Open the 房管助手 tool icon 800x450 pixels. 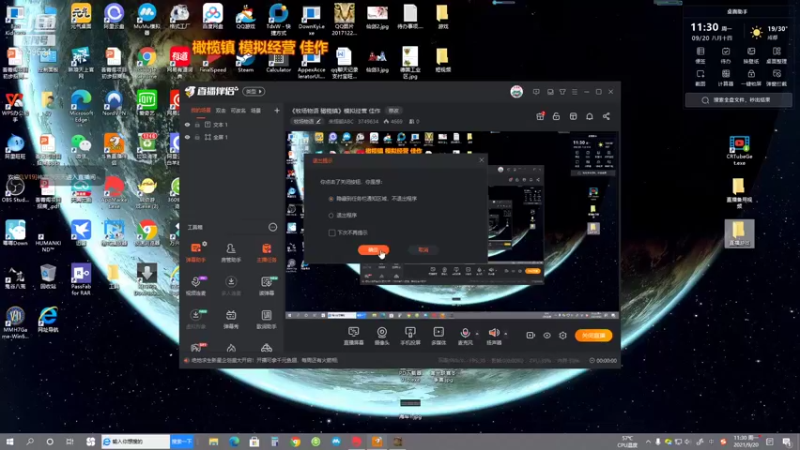click(231, 253)
